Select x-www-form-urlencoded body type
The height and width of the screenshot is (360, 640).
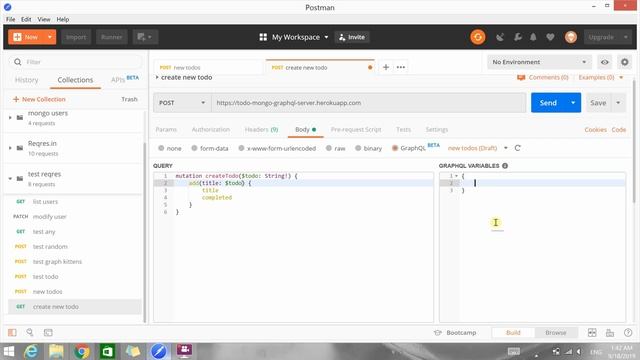[x=241, y=148]
